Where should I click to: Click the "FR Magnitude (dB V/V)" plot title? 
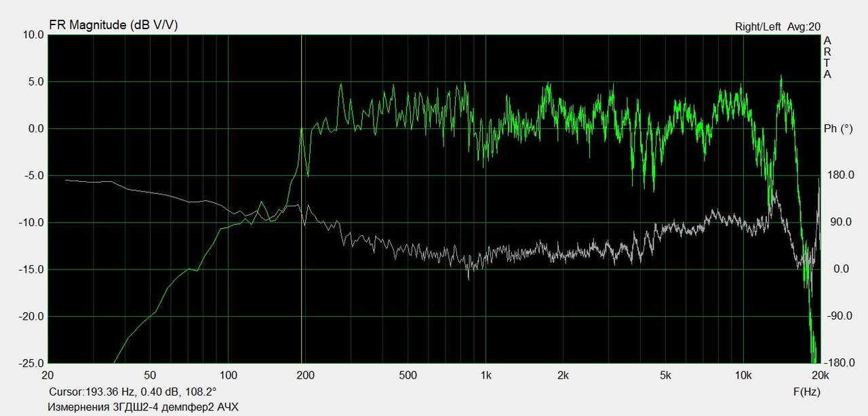tap(113, 25)
